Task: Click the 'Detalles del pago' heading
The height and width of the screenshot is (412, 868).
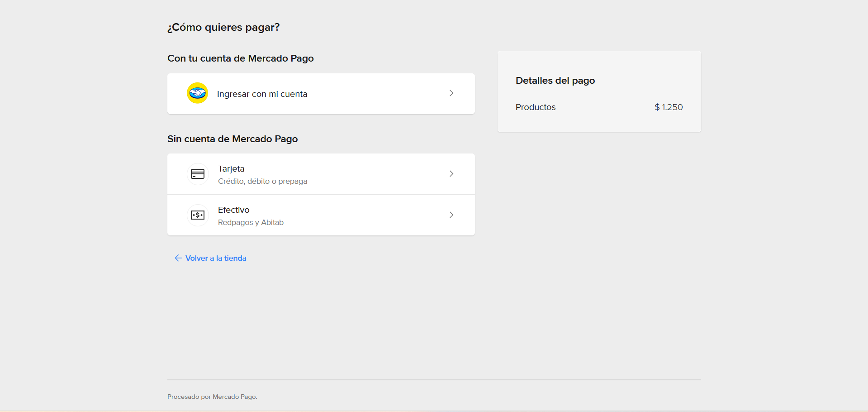Action: 555,81
